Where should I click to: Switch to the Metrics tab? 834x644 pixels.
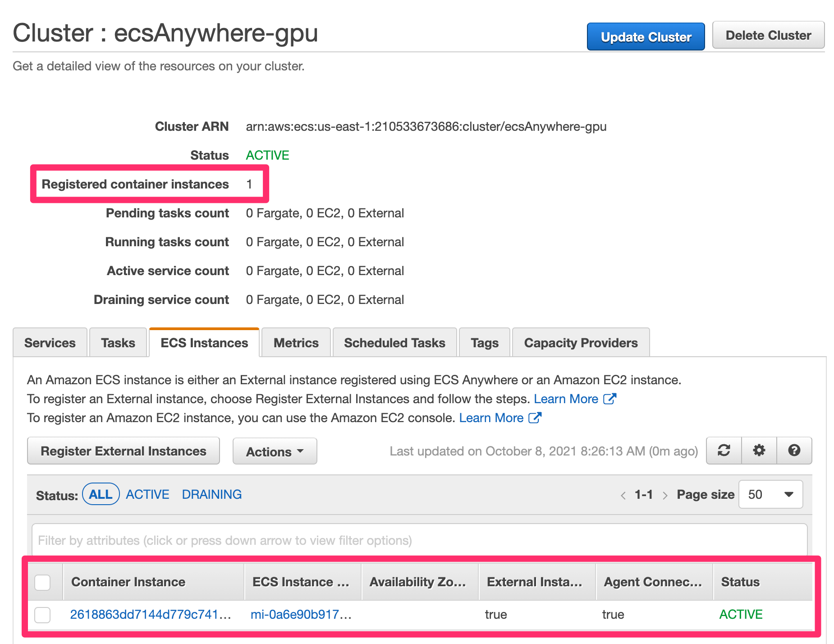click(295, 343)
